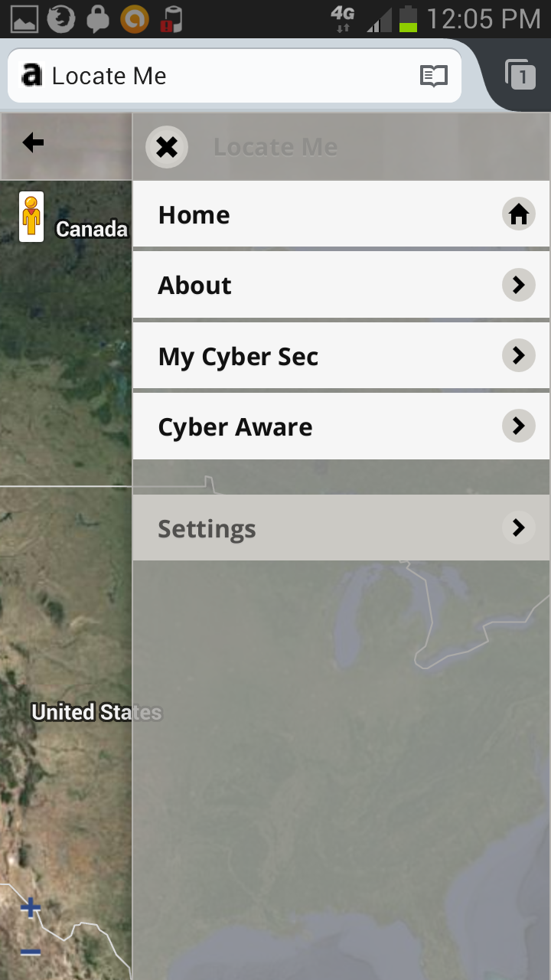Tap the site favicon in address bar
Viewport: 551px width, 980px height.
tap(31, 75)
